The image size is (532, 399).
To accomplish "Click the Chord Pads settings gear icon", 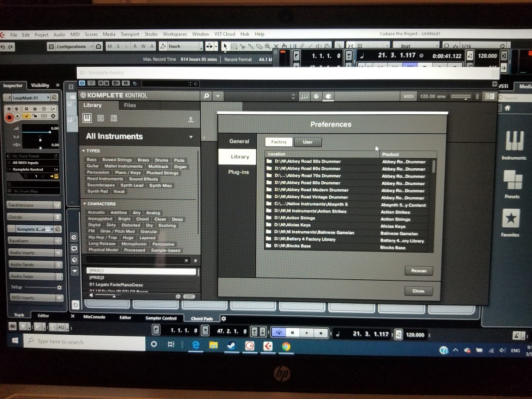I will (224, 318).
